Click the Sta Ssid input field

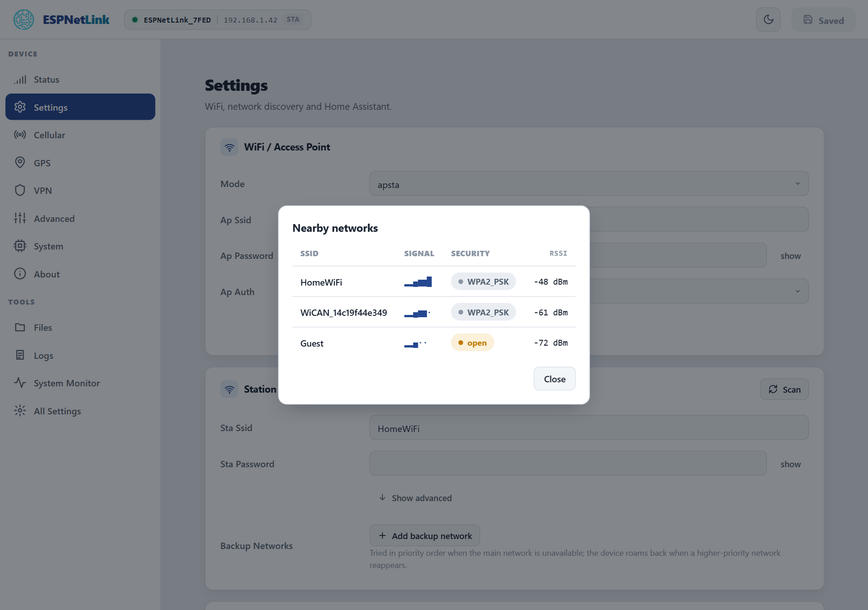point(589,427)
